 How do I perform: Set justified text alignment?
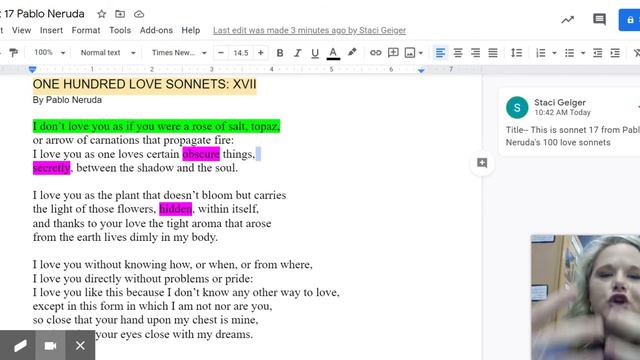click(493, 53)
